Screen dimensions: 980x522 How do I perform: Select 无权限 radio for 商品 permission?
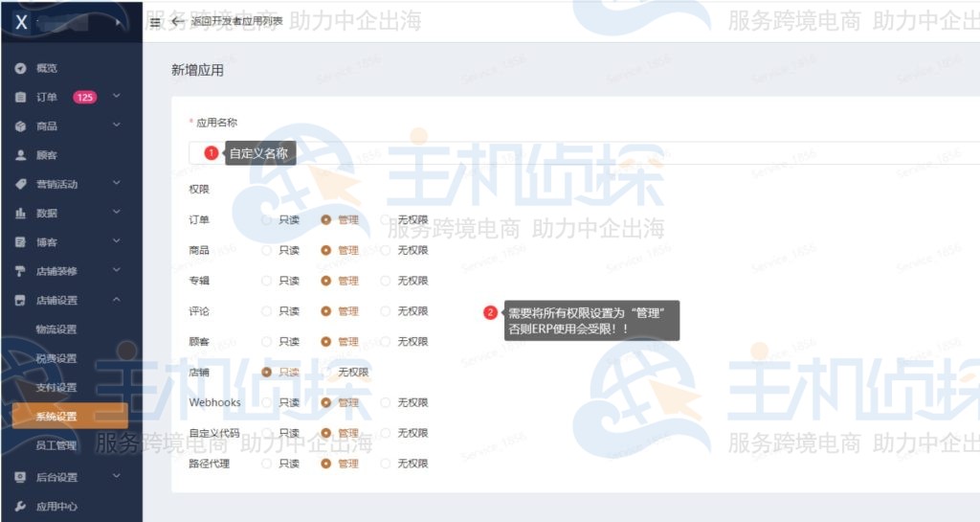pos(386,250)
